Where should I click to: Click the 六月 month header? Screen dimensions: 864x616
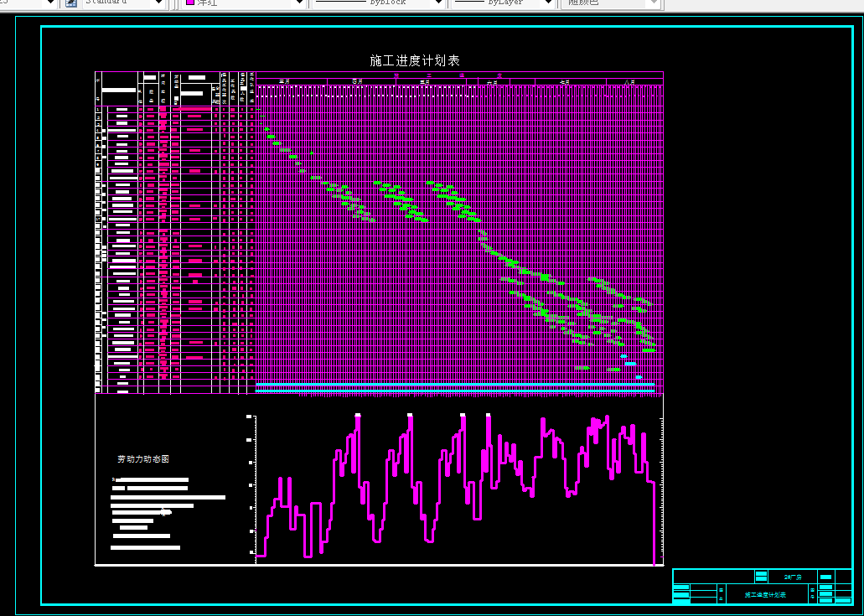[x=492, y=82]
